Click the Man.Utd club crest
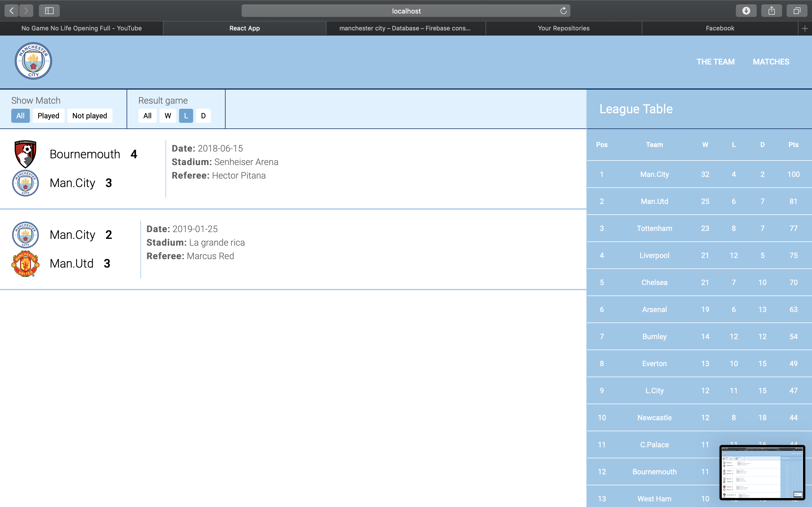The image size is (812, 507). pyautogui.click(x=25, y=264)
